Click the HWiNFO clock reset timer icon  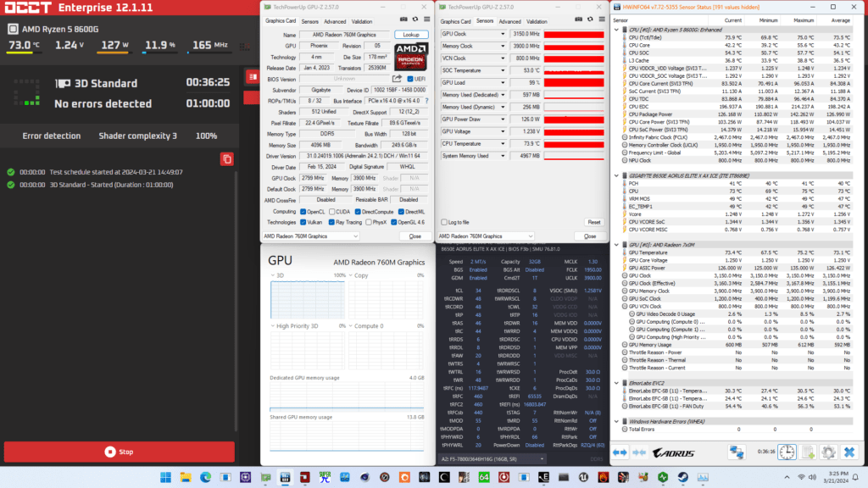click(787, 452)
